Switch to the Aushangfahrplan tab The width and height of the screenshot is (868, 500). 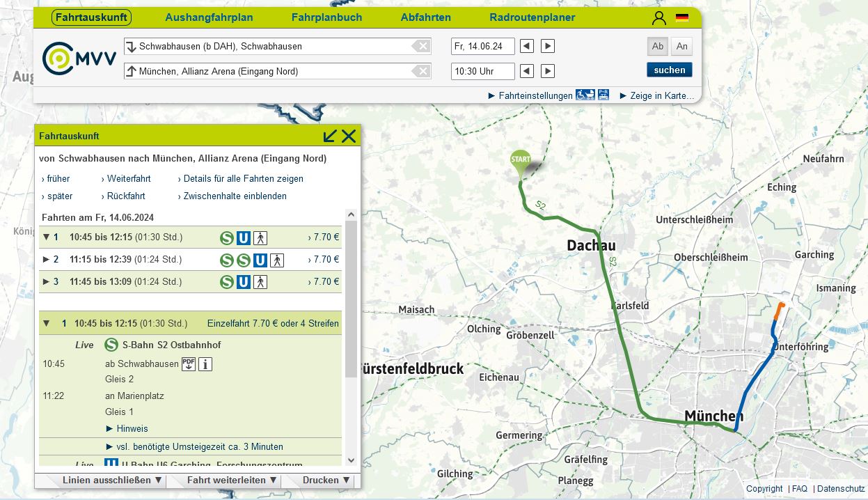click(209, 17)
